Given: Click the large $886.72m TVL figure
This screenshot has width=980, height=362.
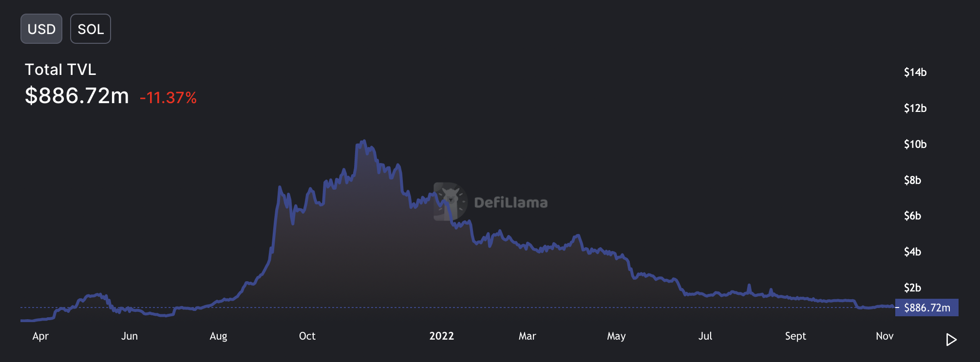Looking at the screenshot, I should pyautogui.click(x=77, y=96).
